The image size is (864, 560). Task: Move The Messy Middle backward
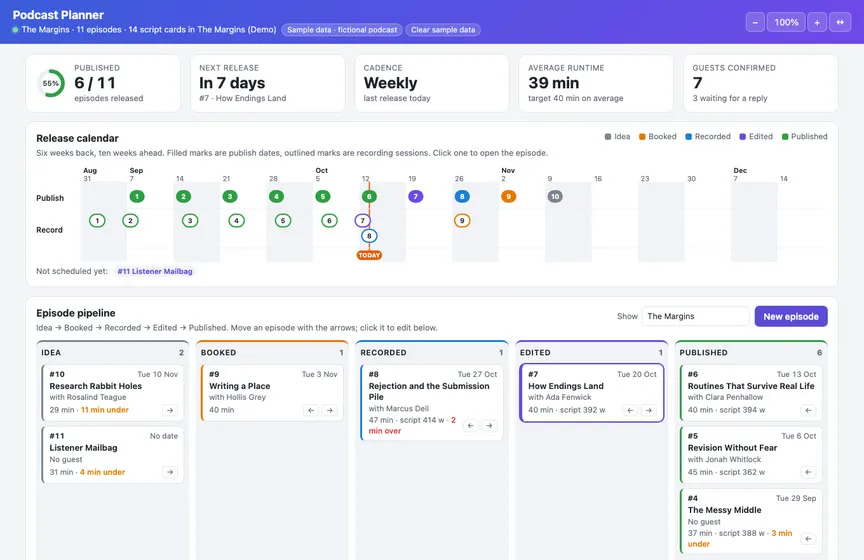point(808,539)
